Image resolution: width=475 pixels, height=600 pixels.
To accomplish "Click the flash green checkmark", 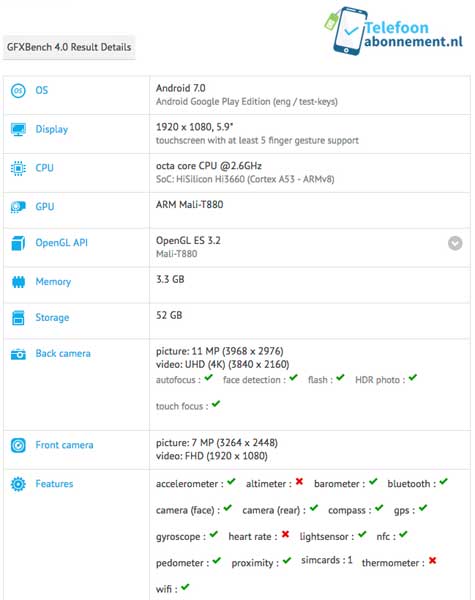I will coord(340,378).
